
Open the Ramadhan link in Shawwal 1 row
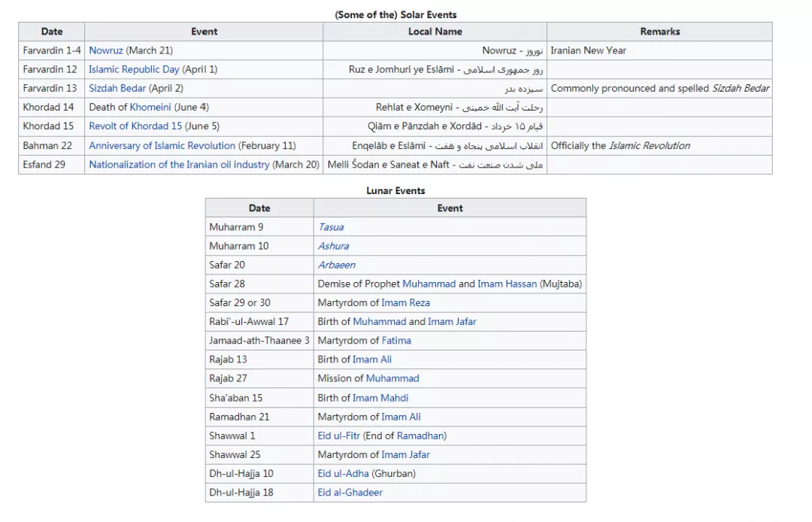[x=420, y=436]
